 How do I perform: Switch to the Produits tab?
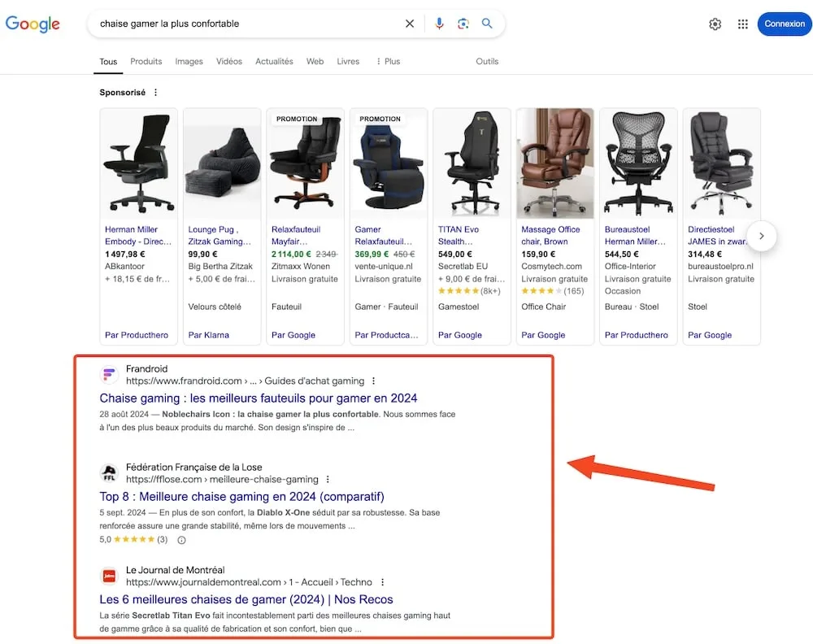click(146, 61)
